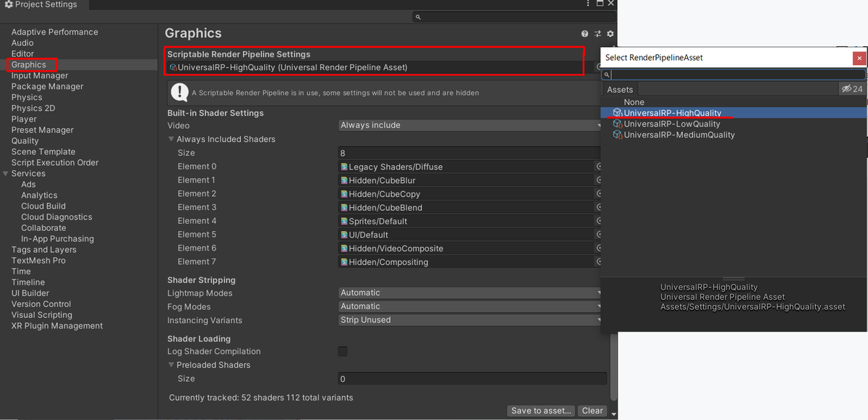Select the Assets tab in asset picker
Screen dimensions: 868x420
620,90
